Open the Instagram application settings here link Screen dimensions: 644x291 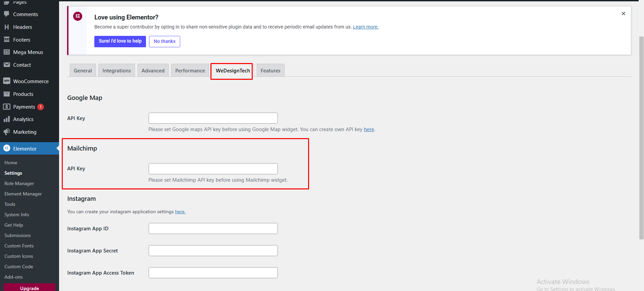(x=180, y=212)
